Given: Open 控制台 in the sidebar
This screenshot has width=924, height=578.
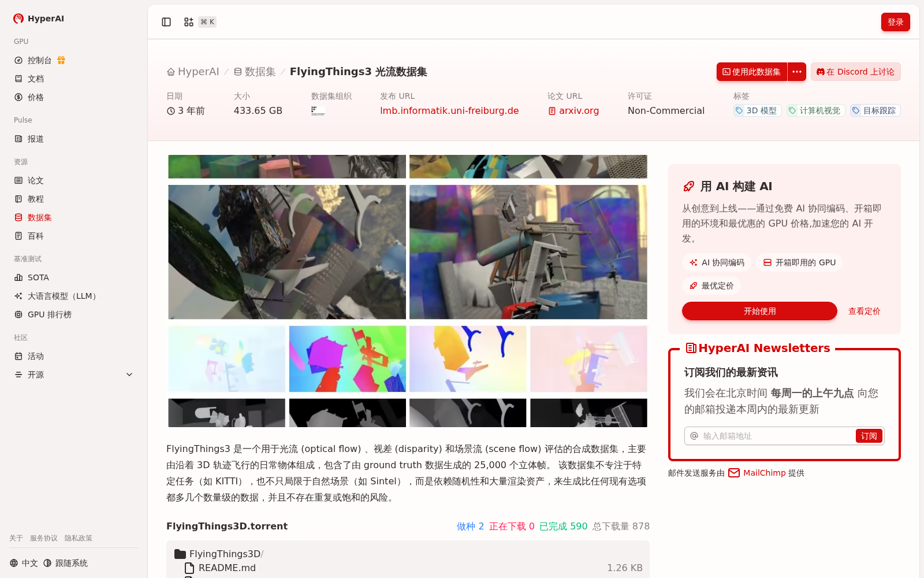Looking at the screenshot, I should 40,60.
